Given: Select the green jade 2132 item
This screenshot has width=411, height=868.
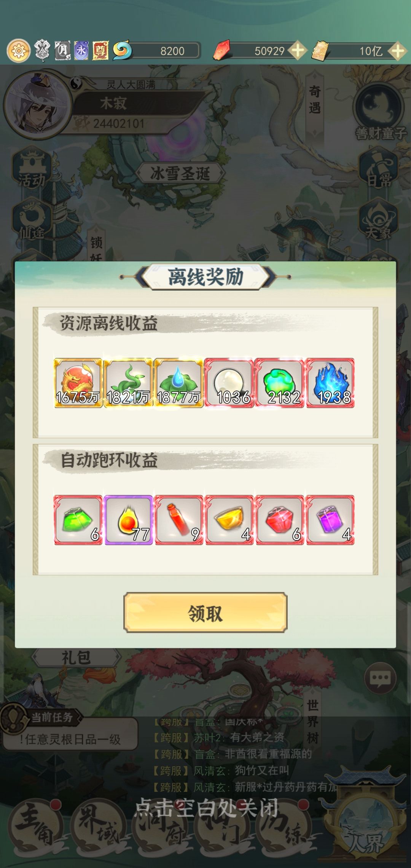Looking at the screenshot, I should [280, 383].
